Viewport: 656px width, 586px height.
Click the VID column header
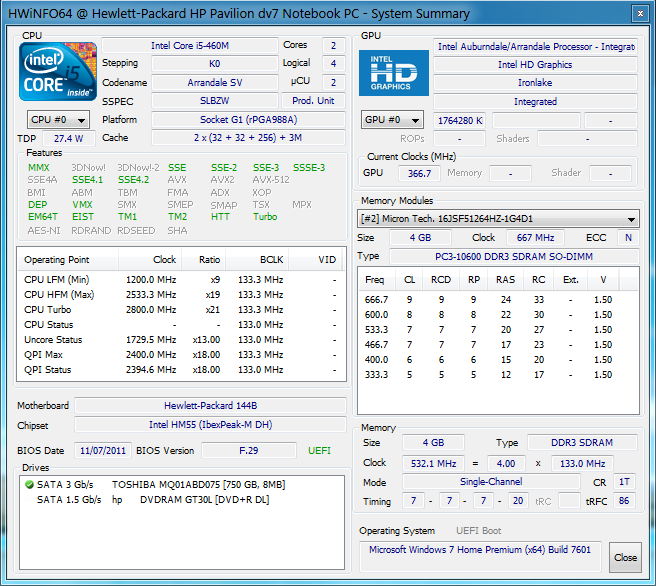click(x=315, y=260)
